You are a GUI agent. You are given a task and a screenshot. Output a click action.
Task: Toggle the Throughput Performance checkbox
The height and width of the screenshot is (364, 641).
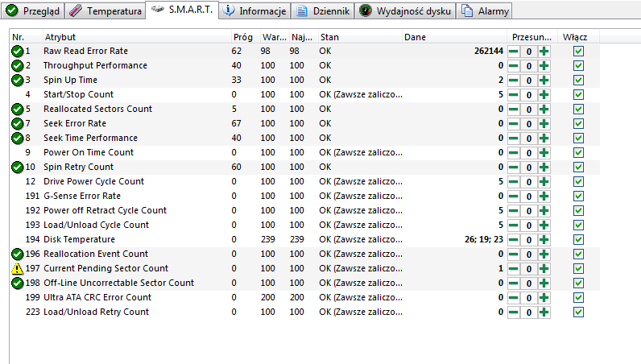click(x=578, y=66)
